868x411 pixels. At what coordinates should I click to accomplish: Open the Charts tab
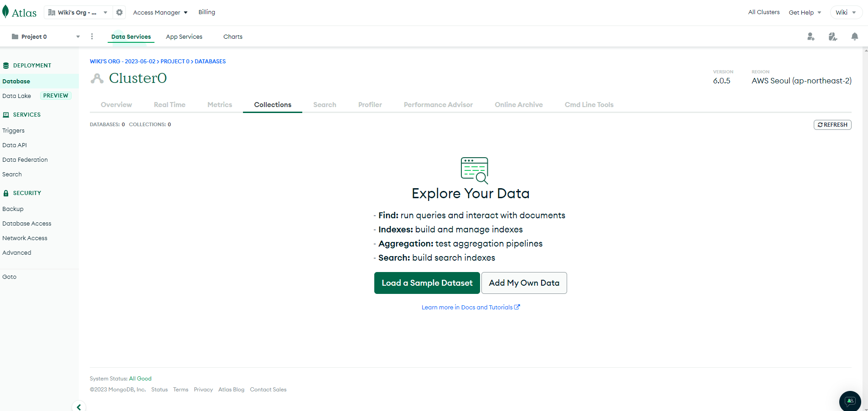coord(233,37)
